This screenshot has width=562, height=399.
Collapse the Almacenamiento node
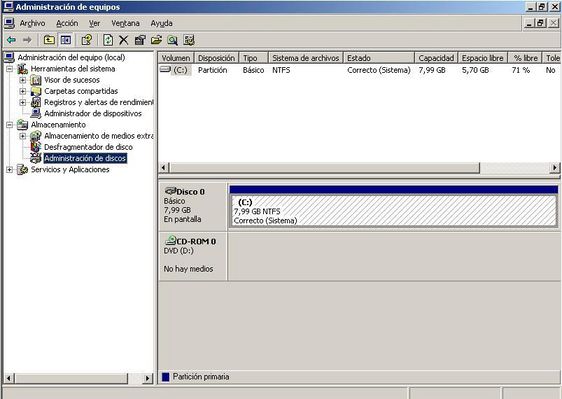coord(9,124)
